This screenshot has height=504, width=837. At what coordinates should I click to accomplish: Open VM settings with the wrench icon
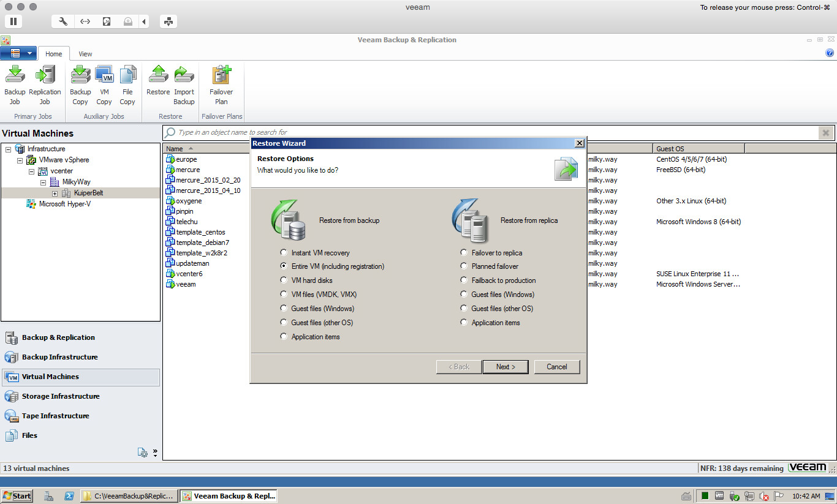pyautogui.click(x=62, y=21)
